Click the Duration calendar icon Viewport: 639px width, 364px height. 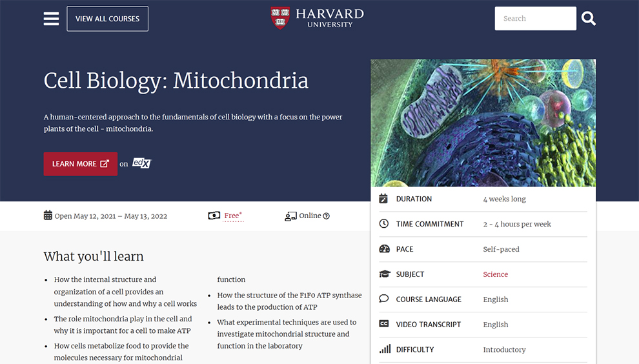point(383,199)
